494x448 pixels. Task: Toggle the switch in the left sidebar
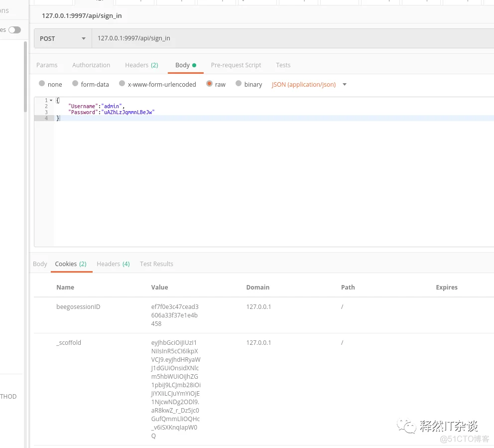[x=14, y=30]
